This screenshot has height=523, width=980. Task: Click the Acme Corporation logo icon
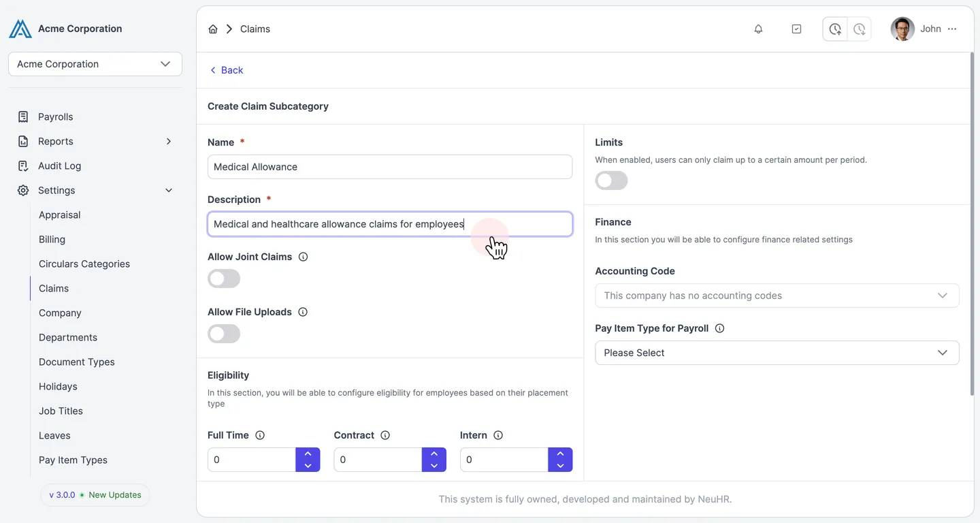point(20,29)
